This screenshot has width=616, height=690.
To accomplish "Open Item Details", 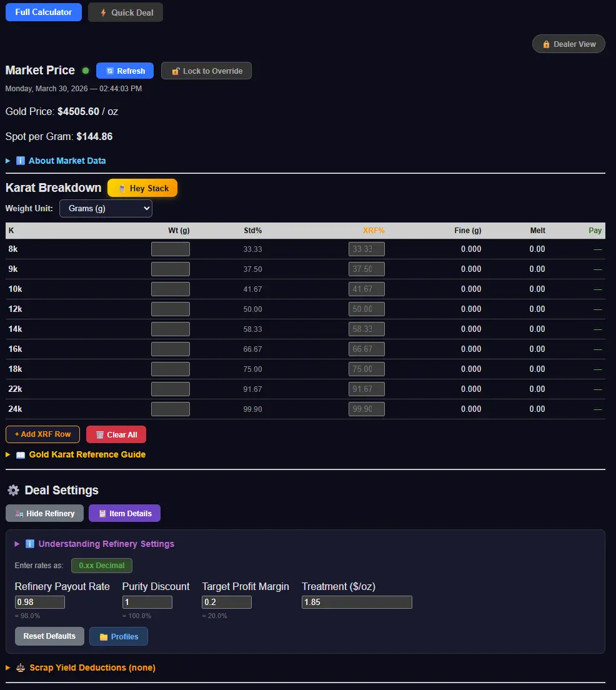I will [124, 514].
